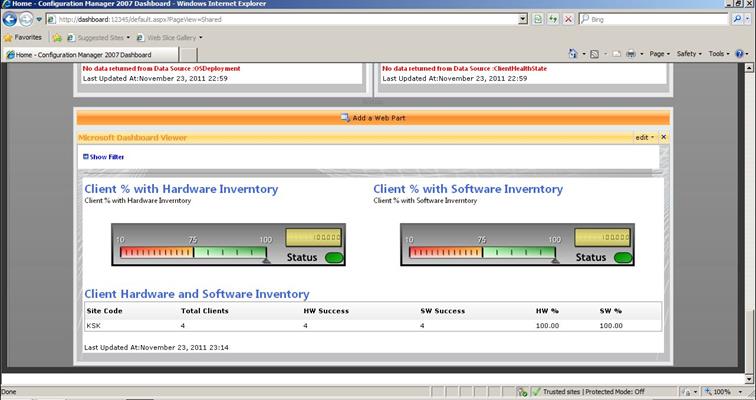756x400 pixels.
Task: Stop loading with the red X icon
Action: [x=568, y=19]
